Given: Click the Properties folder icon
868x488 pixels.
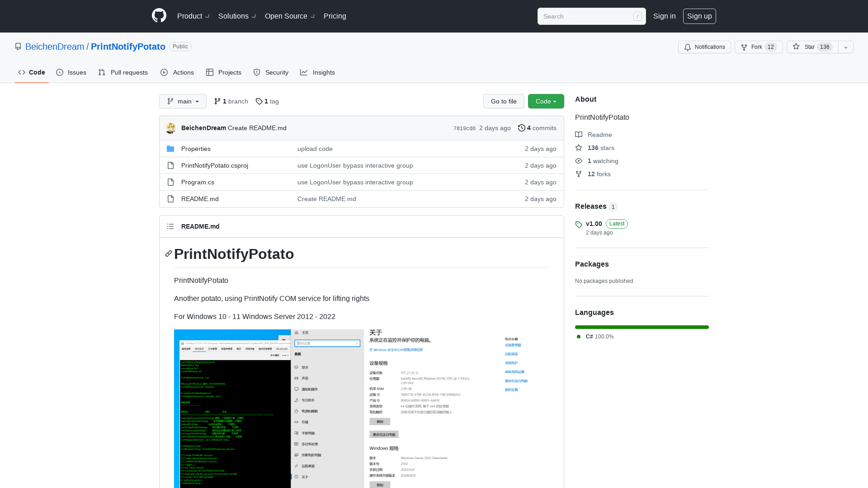Looking at the screenshot, I should tap(170, 149).
